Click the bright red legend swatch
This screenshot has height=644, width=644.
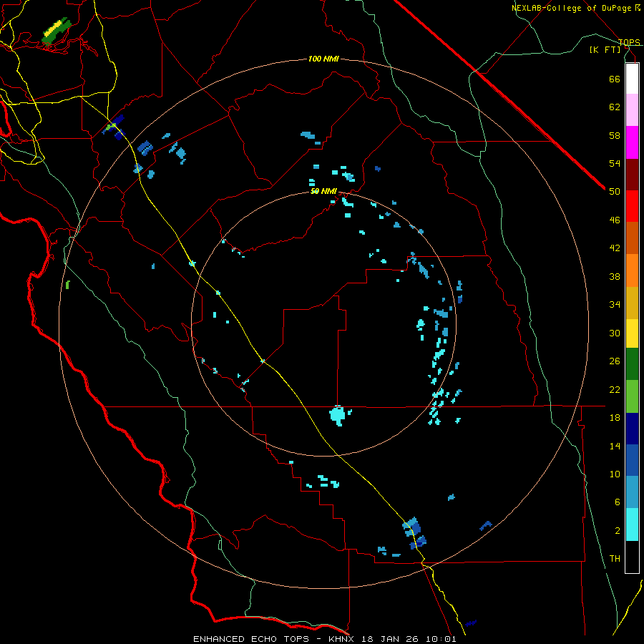(632, 206)
